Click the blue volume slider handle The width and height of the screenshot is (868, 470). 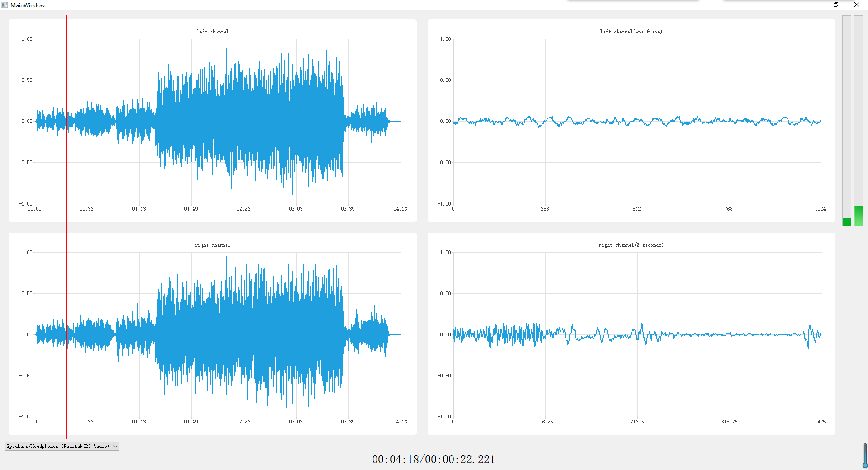pyautogui.click(x=865, y=465)
